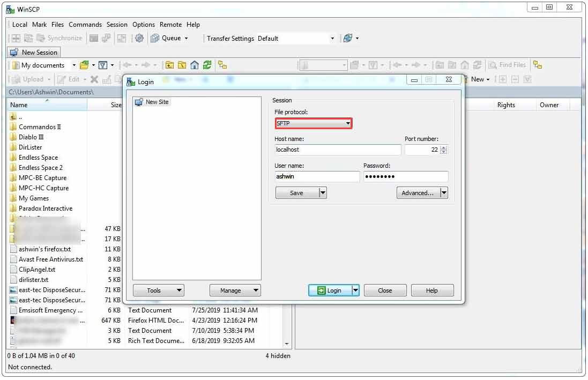Click the Password field

(405, 177)
